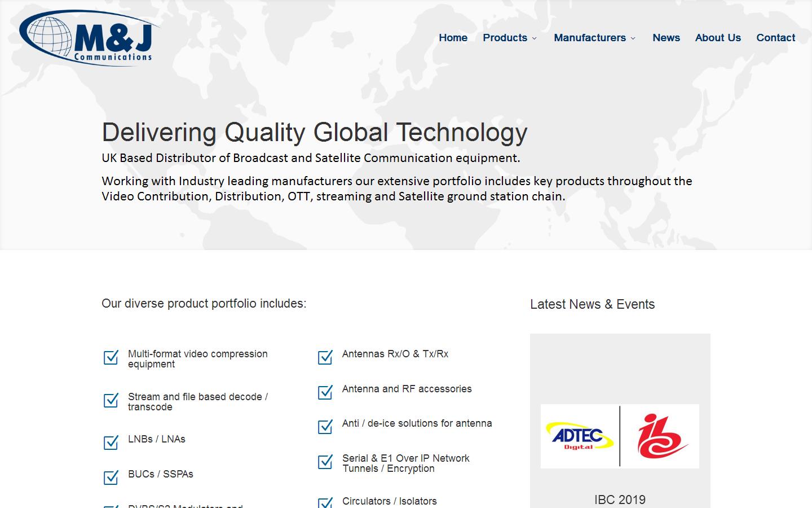Click checkmark icon beside Multi-format video compression
The image size is (812, 508).
click(x=111, y=357)
